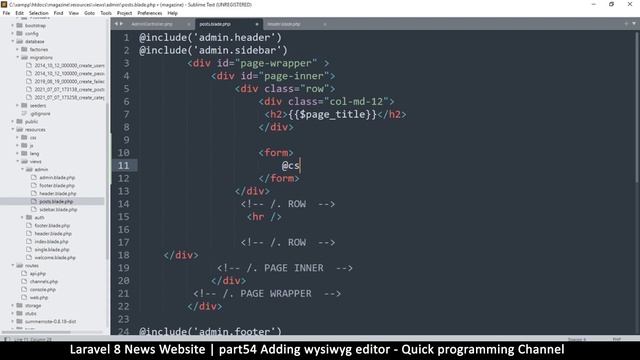The image size is (640, 360).
Task: Expand the summernote-0.8.18-dist folder
Action: [x=13, y=321]
